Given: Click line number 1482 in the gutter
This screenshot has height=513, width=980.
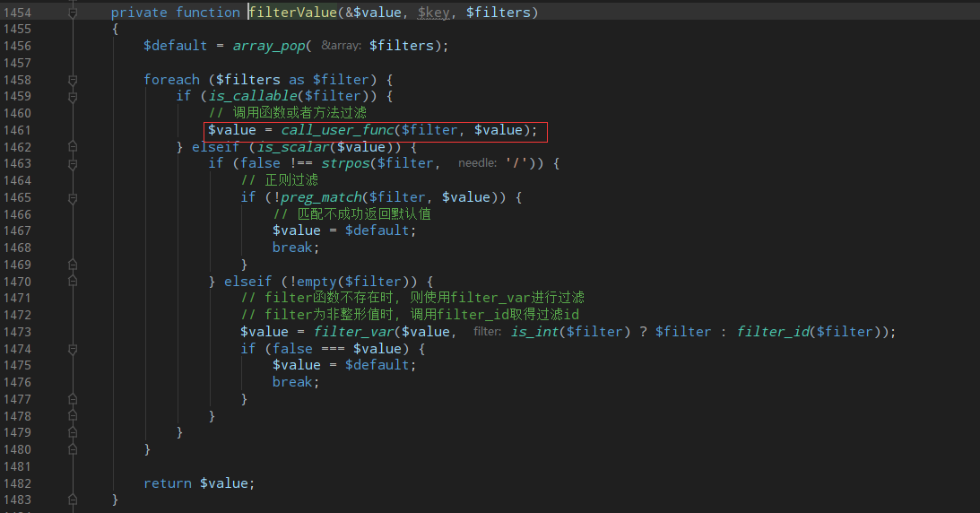Looking at the screenshot, I should click(17, 483).
